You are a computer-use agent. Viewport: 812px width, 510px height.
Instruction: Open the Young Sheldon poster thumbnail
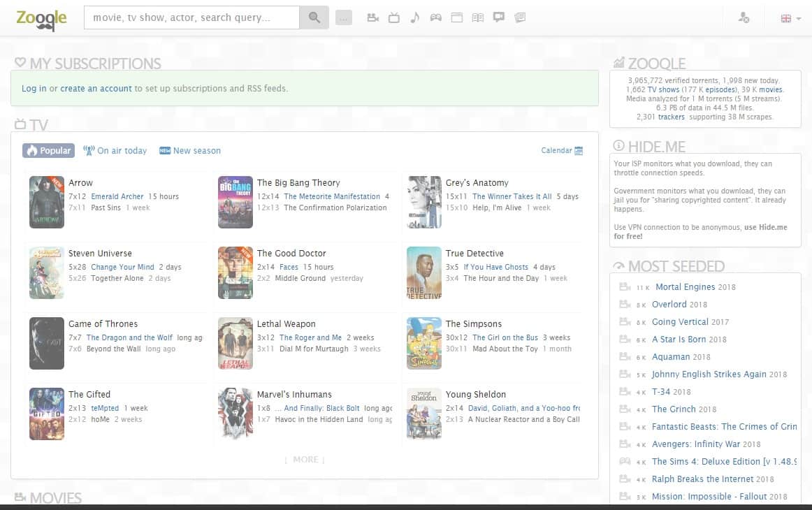pyautogui.click(x=424, y=414)
